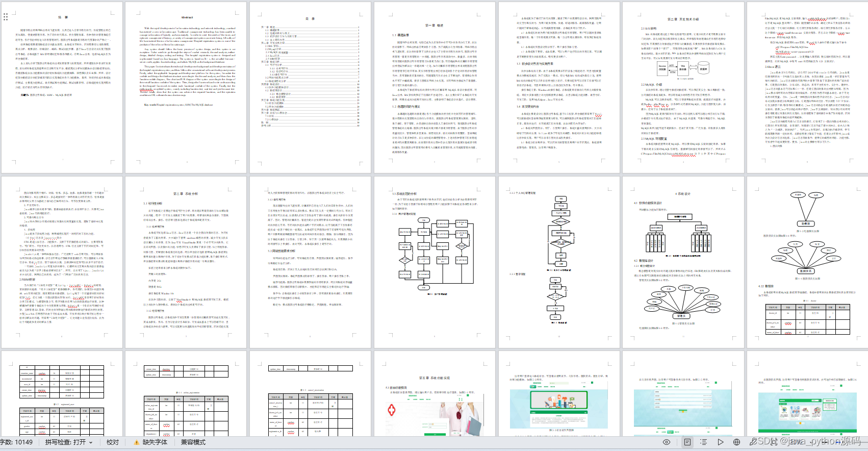Viewport: 868px width, 451px height.
Task: Click the 第三章 系统分析 heading
Action: click(186, 194)
